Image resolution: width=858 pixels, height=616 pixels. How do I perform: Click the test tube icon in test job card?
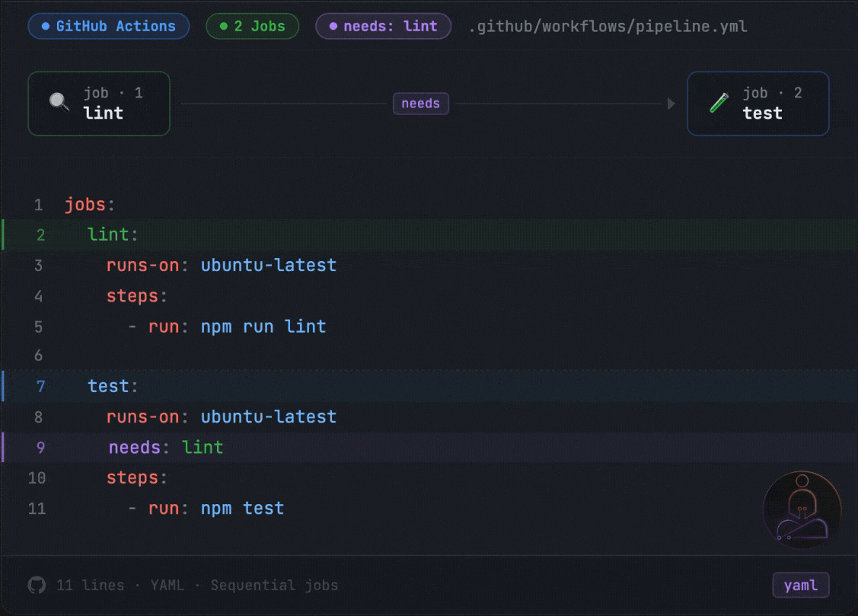click(x=719, y=102)
